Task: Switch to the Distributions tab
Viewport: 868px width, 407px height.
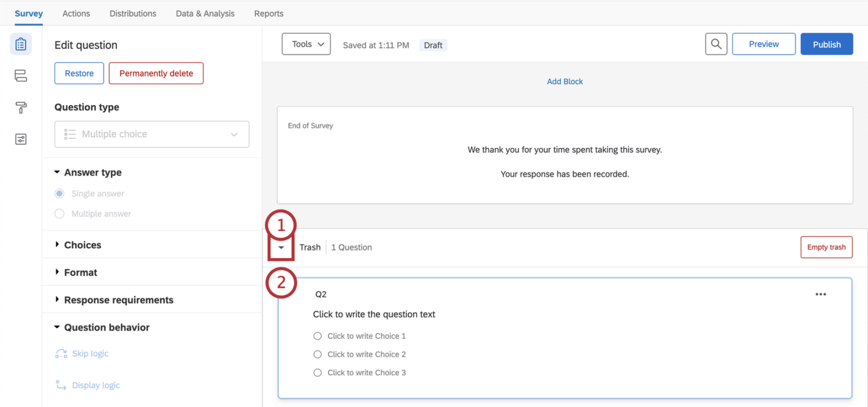Action: pyautogui.click(x=132, y=13)
